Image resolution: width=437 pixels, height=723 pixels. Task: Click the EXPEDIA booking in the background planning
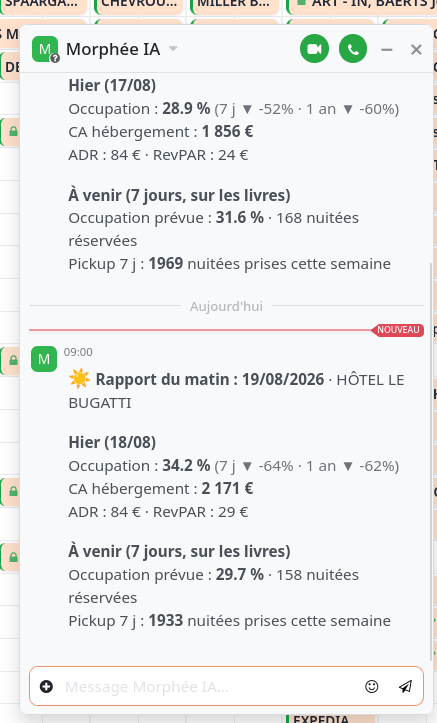pos(330,718)
